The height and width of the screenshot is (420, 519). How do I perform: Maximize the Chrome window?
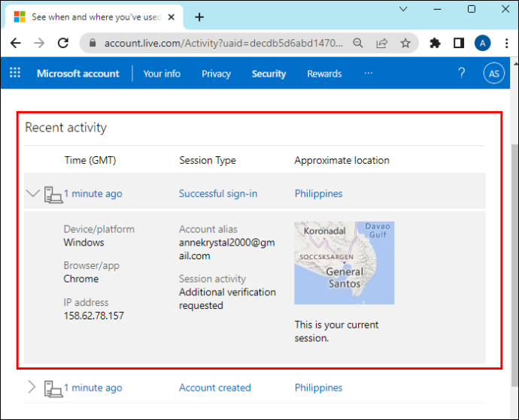(472, 9)
